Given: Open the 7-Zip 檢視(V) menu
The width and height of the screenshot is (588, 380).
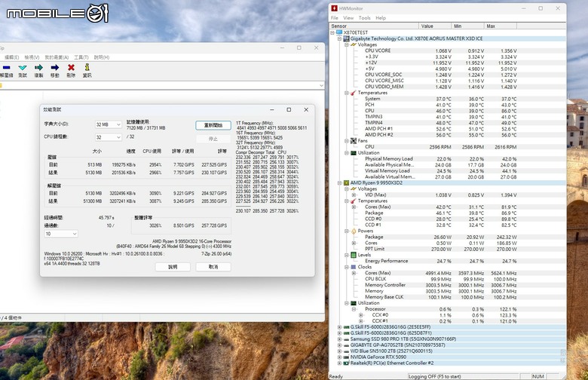Looking at the screenshot, I should pos(32,57).
